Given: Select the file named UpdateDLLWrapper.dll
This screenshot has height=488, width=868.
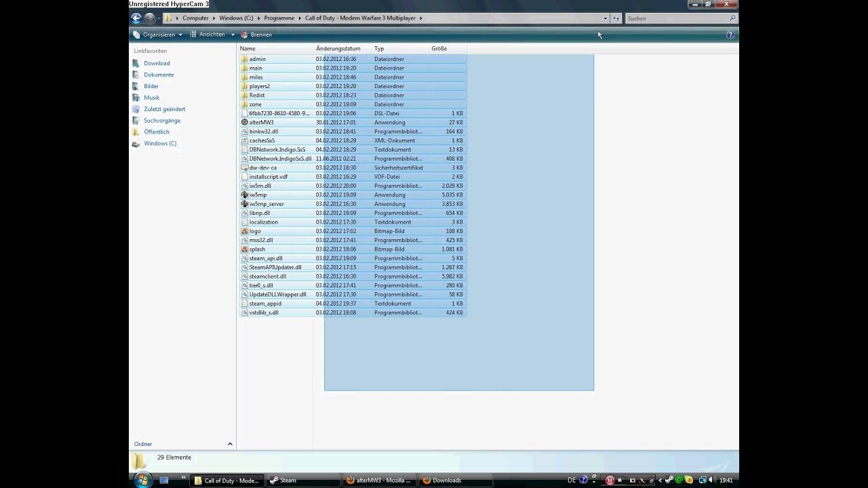Looking at the screenshot, I should pyautogui.click(x=277, y=295).
